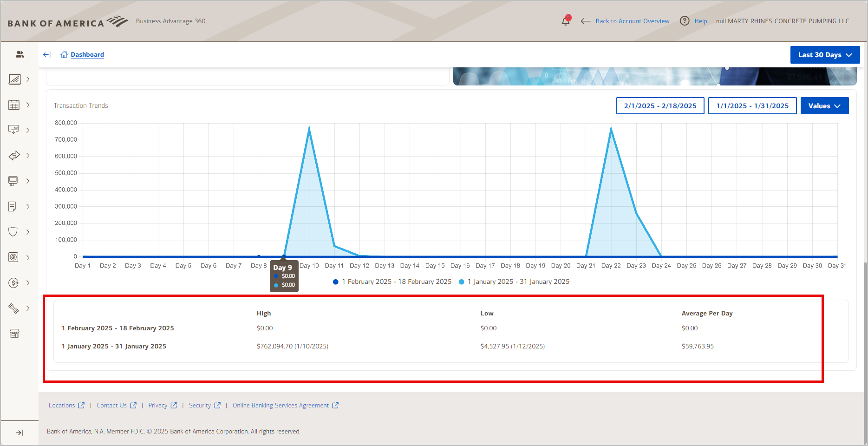Viewport: 868px width, 446px height.
Task: Select the shield security icon in sidebar
Action: (13, 231)
